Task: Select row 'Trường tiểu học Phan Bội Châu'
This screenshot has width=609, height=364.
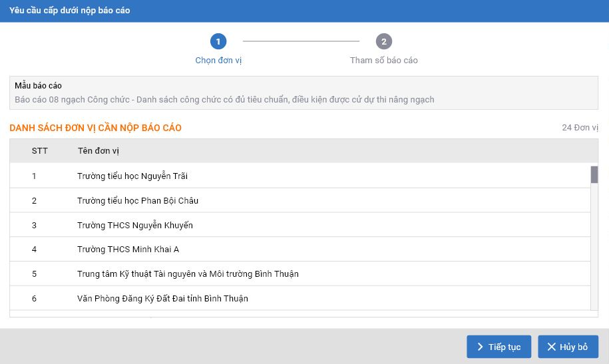Action: click(x=138, y=201)
